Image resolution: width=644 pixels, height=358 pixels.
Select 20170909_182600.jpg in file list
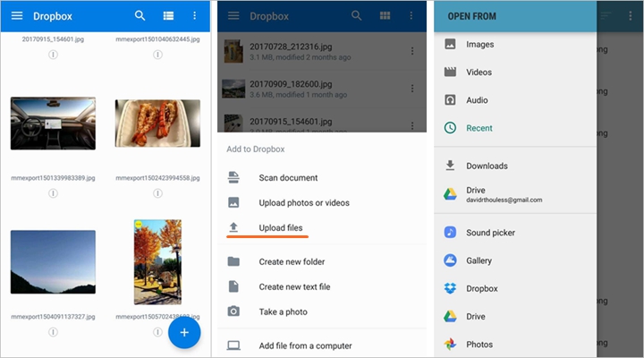[322, 89]
